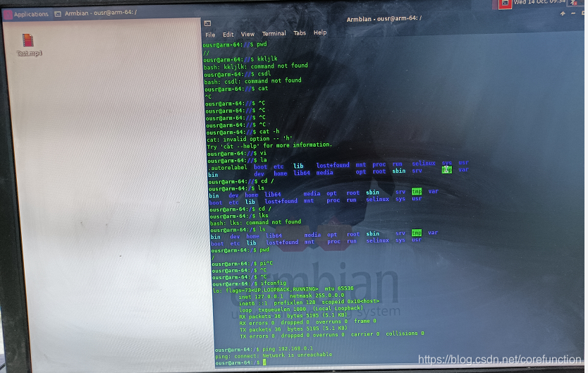Click the terminal title 'Armbian - ousr@arm-64: /'
Viewport: 588px width, 373px height.
pos(384,19)
